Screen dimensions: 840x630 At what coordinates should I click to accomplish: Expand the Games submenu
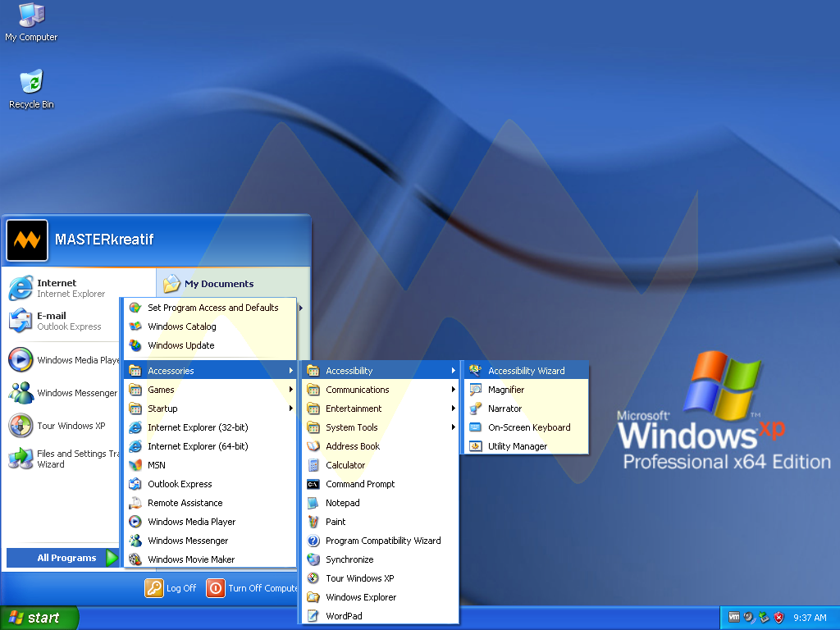point(162,389)
